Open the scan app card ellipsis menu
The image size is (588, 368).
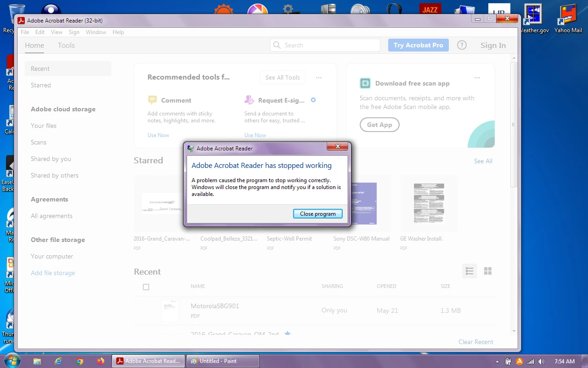point(477,77)
